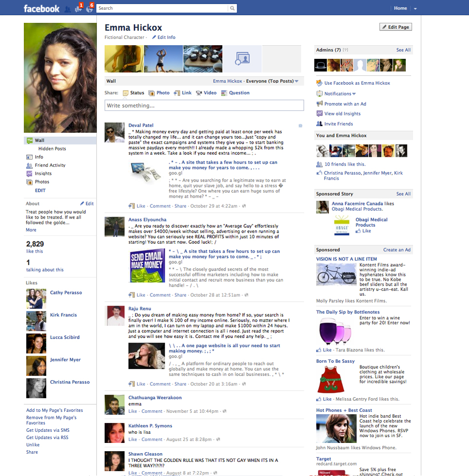The image size is (469, 476).
Task: Click Emma Hickox's profile picture
Action: (x=60, y=78)
